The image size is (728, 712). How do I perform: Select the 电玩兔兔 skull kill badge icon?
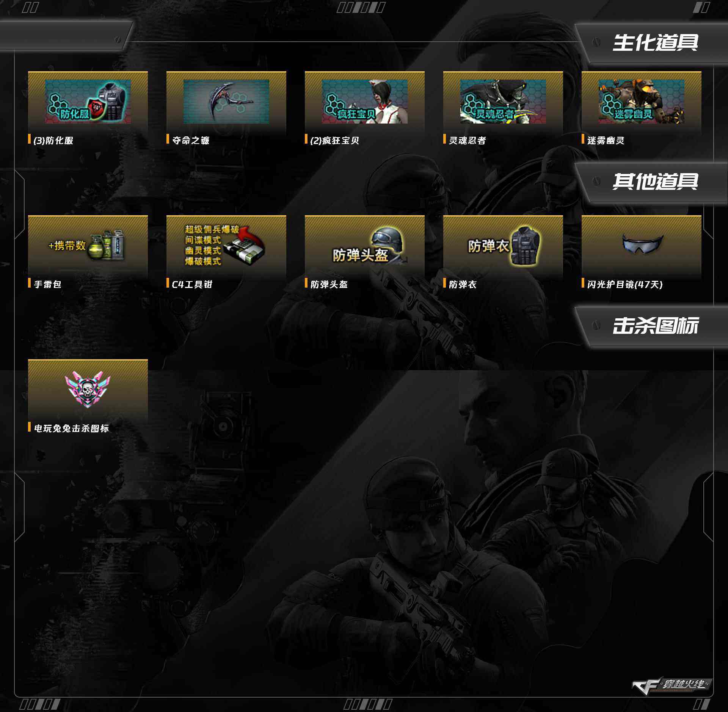tap(88, 389)
